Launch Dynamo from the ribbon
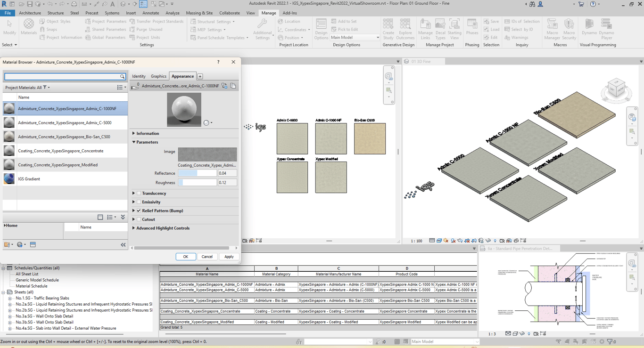The image size is (644, 348). (589, 27)
